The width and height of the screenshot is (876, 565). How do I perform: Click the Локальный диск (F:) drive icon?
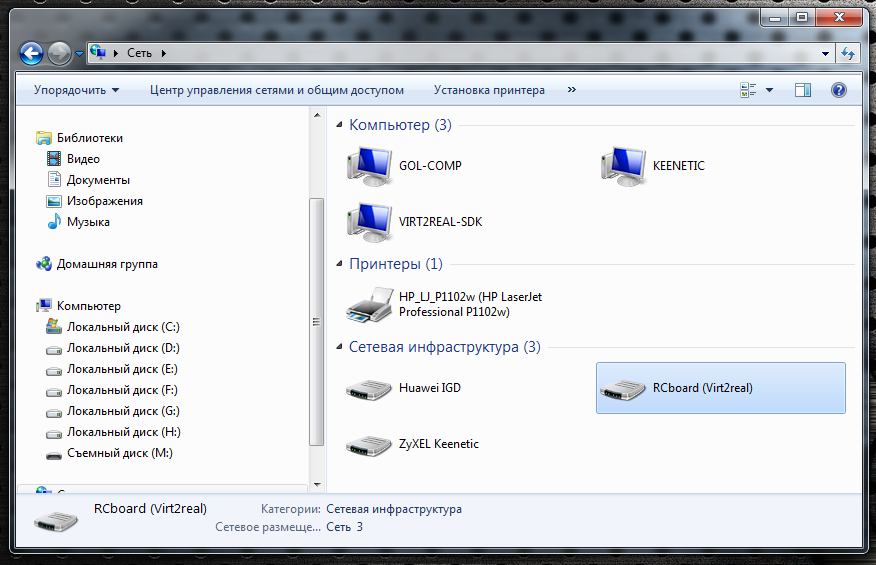pyautogui.click(x=54, y=391)
